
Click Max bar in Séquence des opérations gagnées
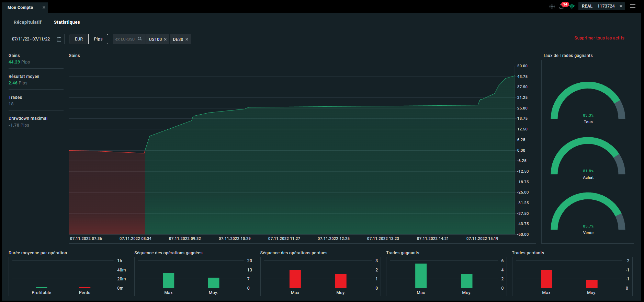tap(168, 280)
